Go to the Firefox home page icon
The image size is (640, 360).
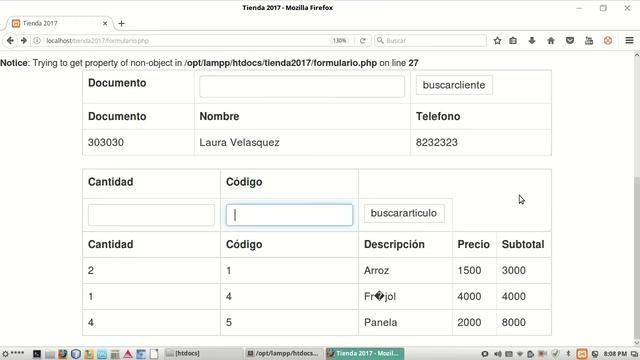pos(551,40)
